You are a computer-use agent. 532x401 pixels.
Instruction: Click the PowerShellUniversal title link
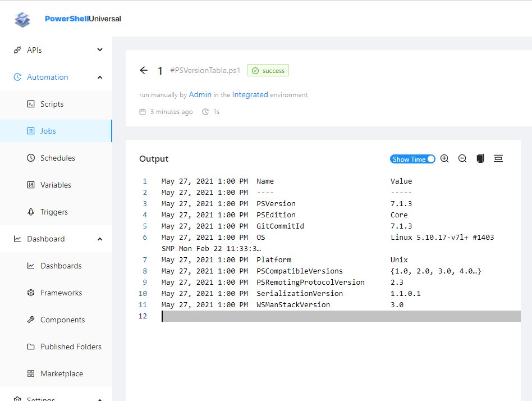tap(83, 19)
